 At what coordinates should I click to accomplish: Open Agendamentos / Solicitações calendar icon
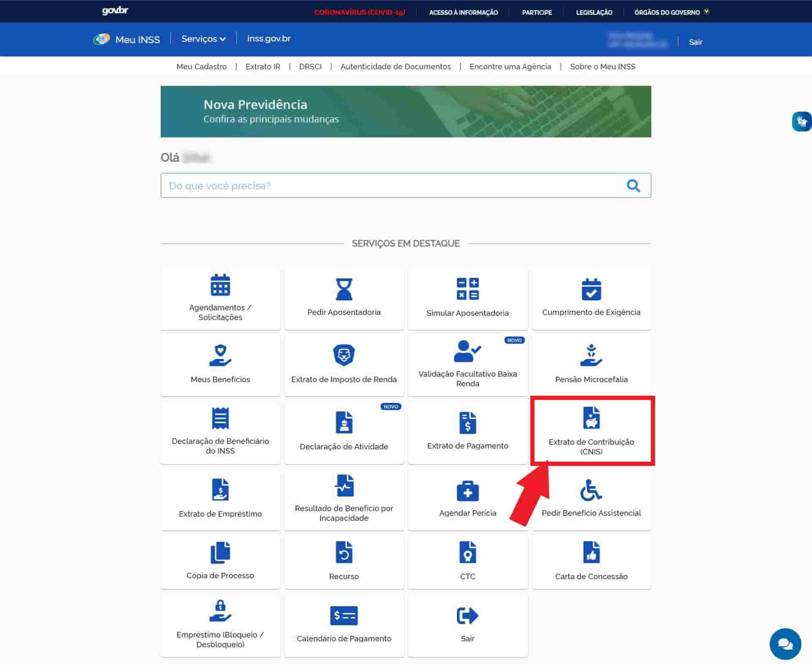(220, 285)
